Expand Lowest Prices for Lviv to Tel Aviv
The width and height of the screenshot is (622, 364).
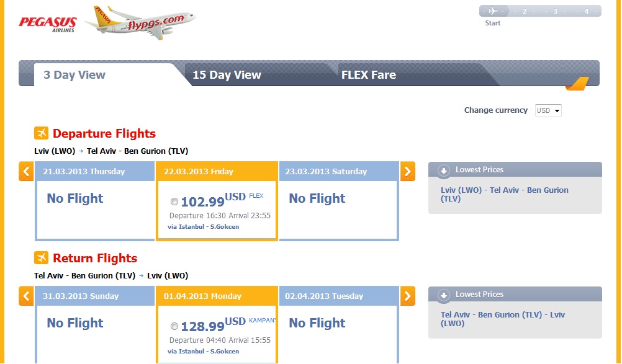pyautogui.click(x=443, y=171)
